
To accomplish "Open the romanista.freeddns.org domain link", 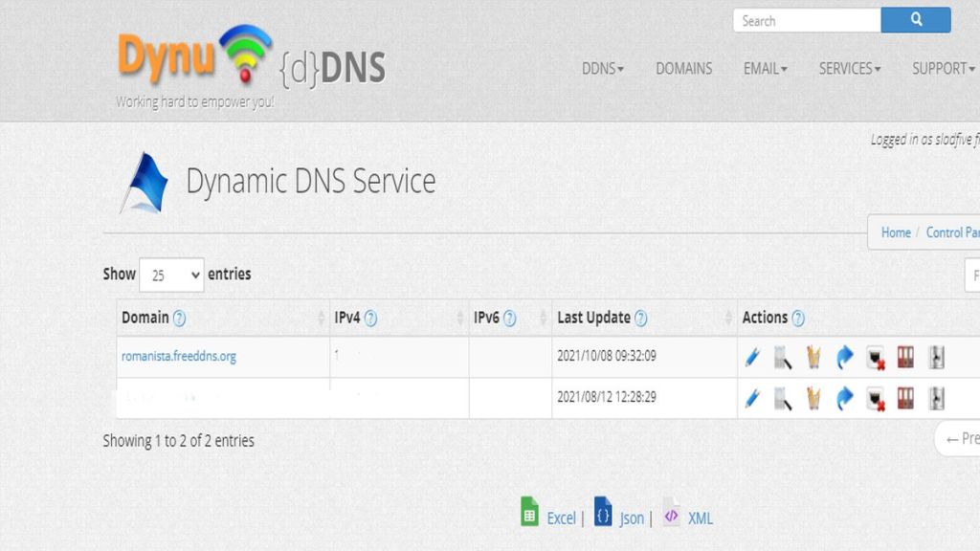I will 179,356.
